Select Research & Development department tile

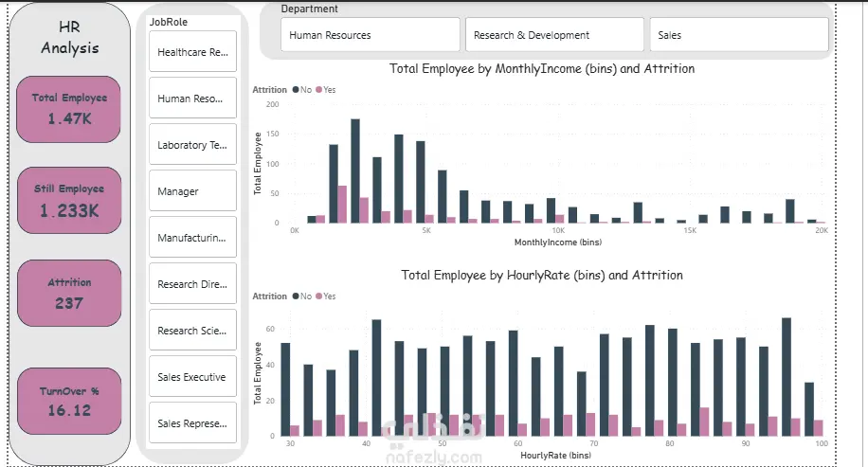click(x=554, y=35)
